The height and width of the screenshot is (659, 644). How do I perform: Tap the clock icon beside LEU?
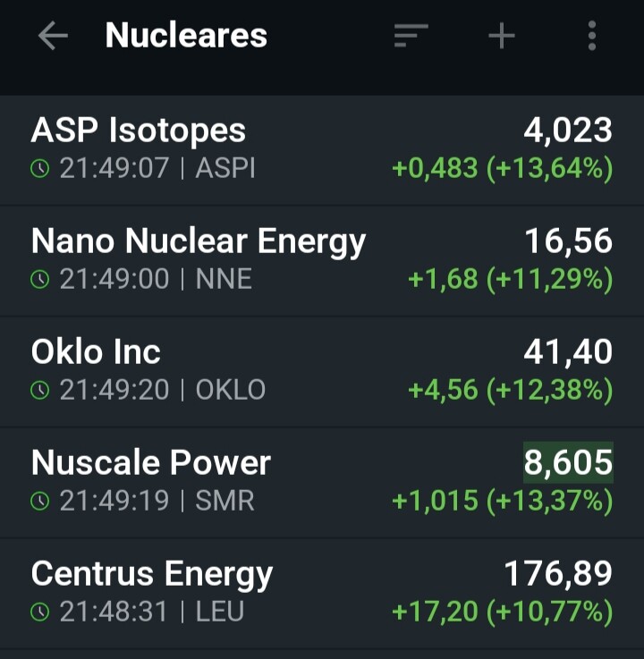40,612
